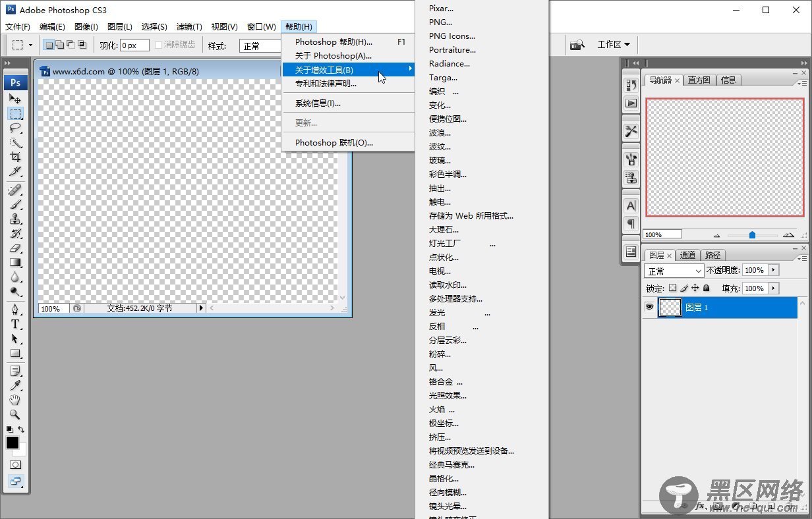Select the Brush tool
Screen dimensions: 812x519
click(x=15, y=205)
